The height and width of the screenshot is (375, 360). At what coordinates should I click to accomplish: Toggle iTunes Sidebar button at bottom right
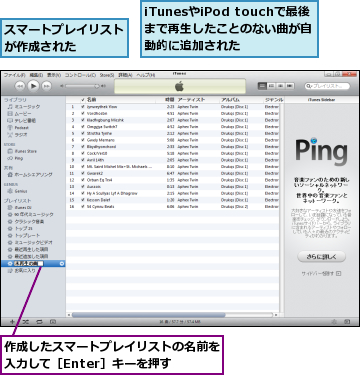(347, 322)
